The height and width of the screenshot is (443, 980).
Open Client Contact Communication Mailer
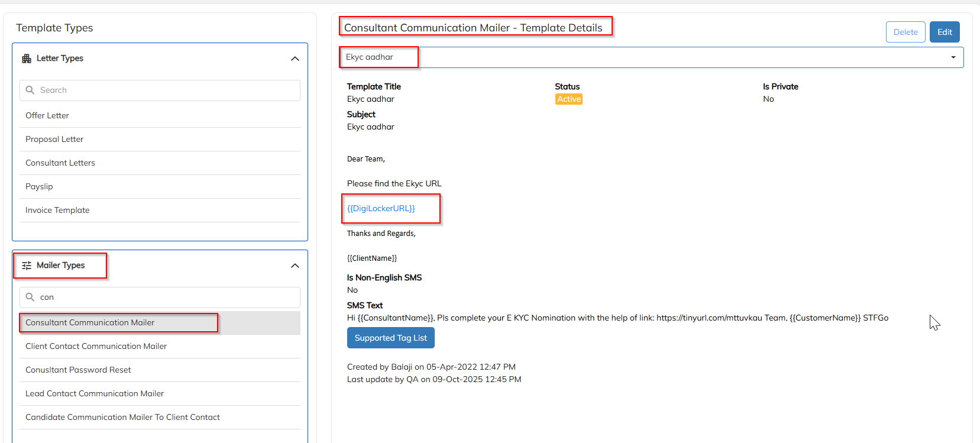click(160, 346)
